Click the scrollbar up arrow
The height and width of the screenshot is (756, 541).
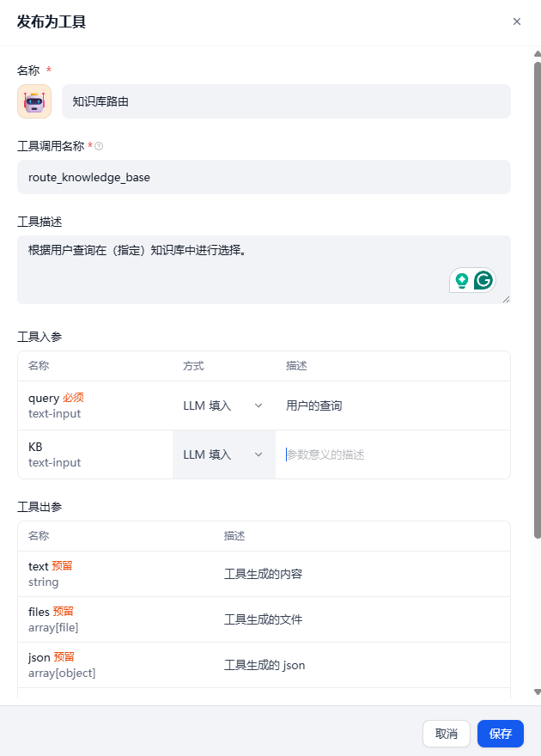click(x=537, y=53)
